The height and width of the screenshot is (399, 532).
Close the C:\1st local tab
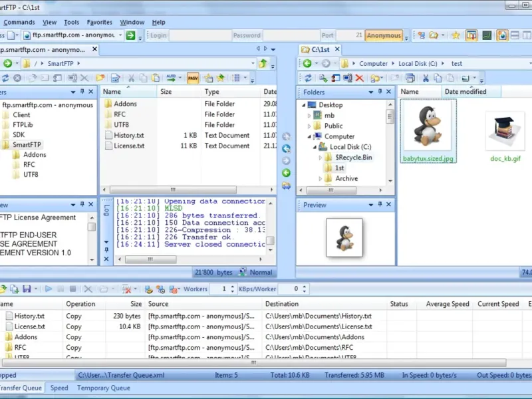click(337, 49)
